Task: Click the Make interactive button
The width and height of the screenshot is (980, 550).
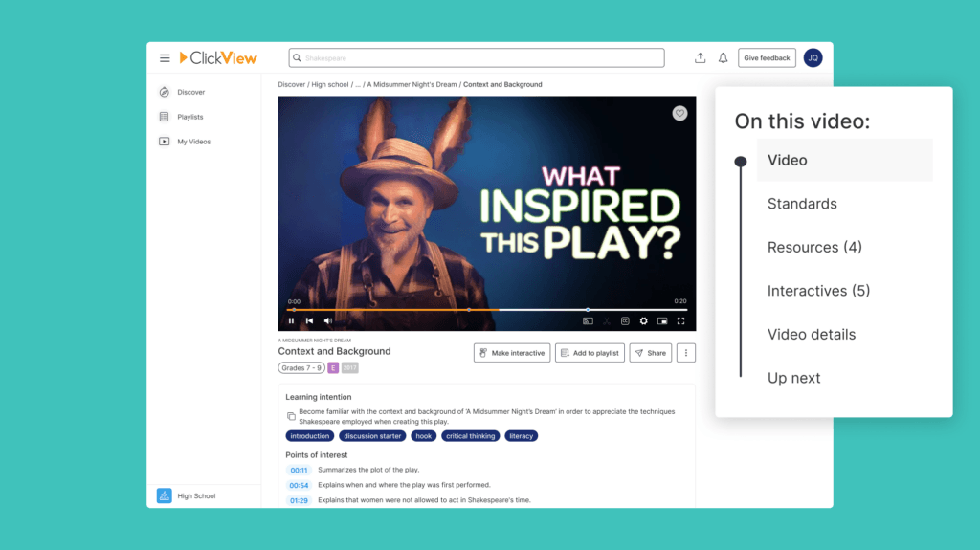Action: (x=512, y=353)
